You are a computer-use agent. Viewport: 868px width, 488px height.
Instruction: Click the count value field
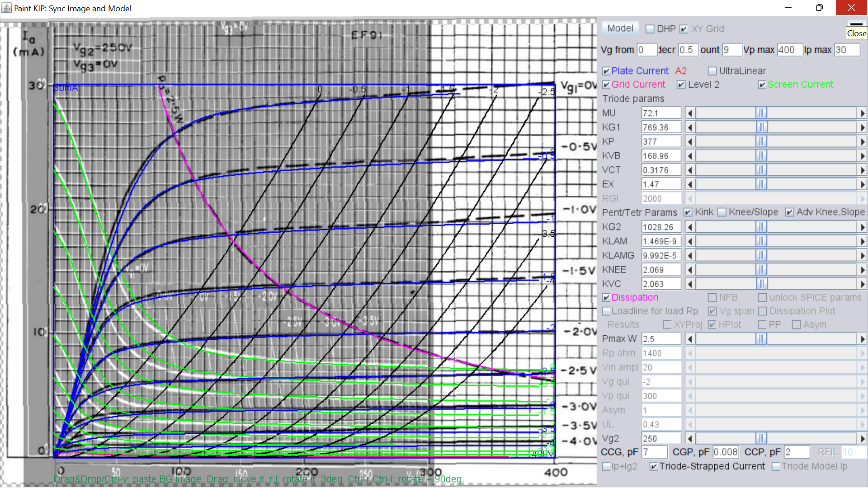[x=732, y=50]
